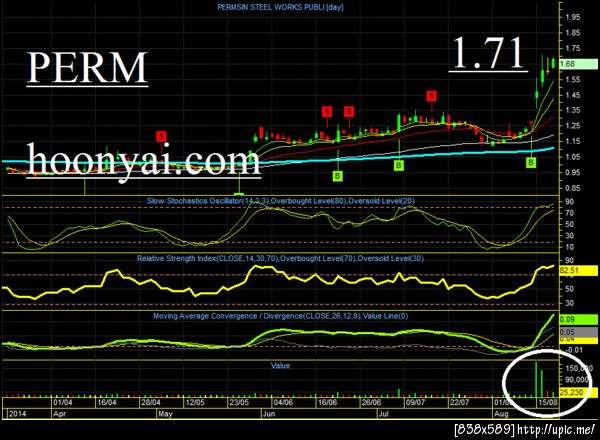Click the 16/04 date label
600x440 pixels.
pyautogui.click(x=107, y=403)
